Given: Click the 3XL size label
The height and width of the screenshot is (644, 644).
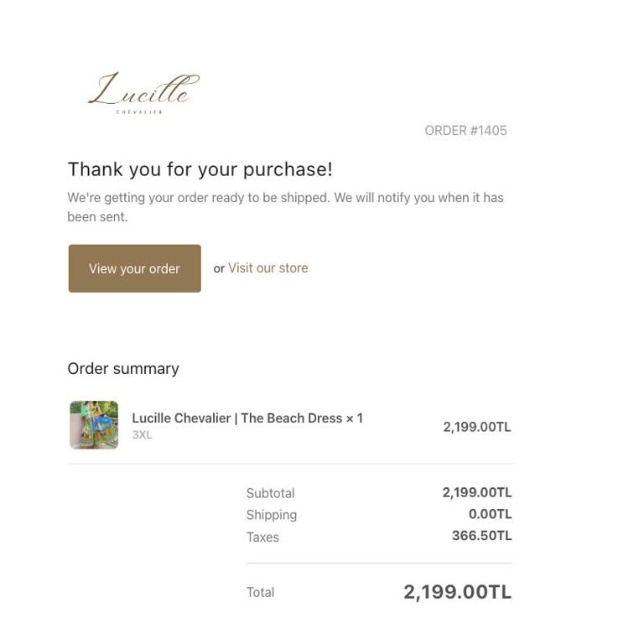Looking at the screenshot, I should (x=142, y=435).
